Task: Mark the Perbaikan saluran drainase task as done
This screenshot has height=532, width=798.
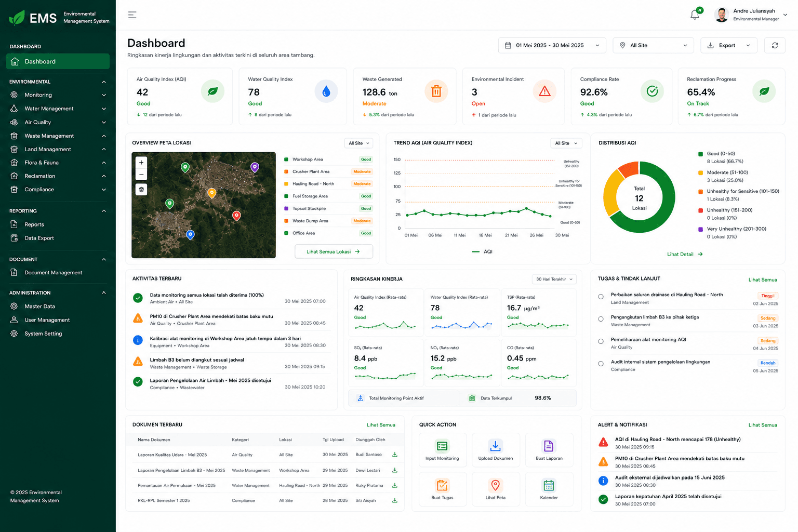Action: point(601,297)
